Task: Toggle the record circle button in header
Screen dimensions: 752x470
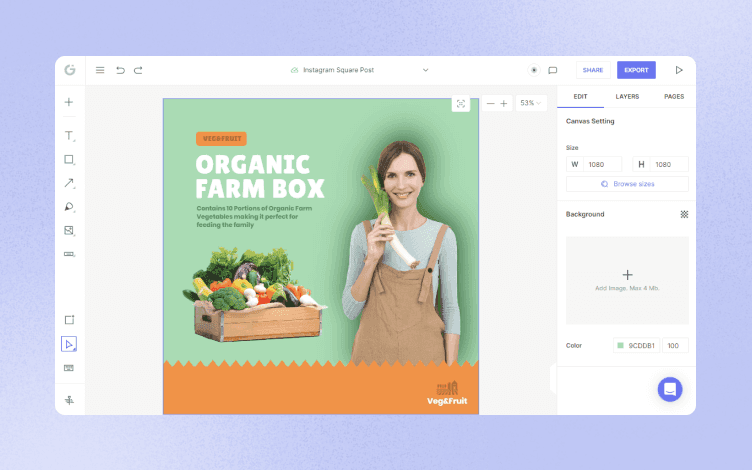Action: (534, 70)
